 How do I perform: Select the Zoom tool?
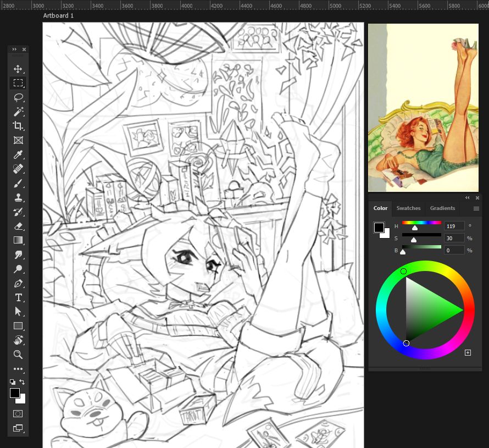(x=18, y=355)
